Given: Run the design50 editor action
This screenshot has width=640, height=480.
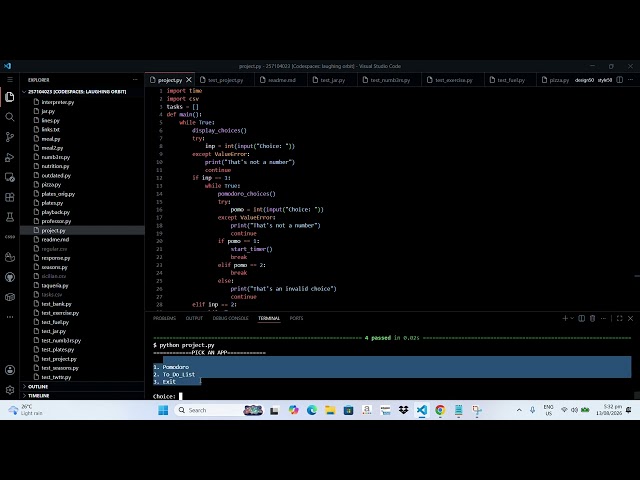Looking at the screenshot, I should [584, 80].
